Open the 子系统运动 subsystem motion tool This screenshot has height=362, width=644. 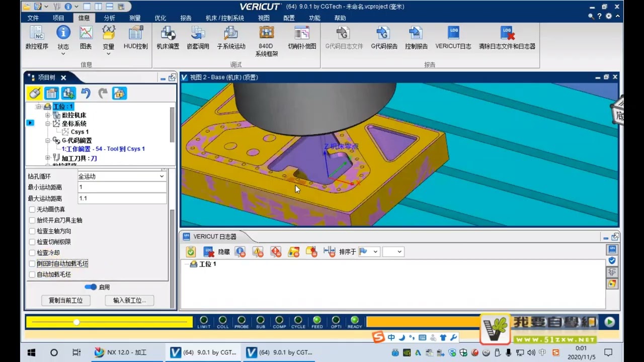click(x=231, y=38)
